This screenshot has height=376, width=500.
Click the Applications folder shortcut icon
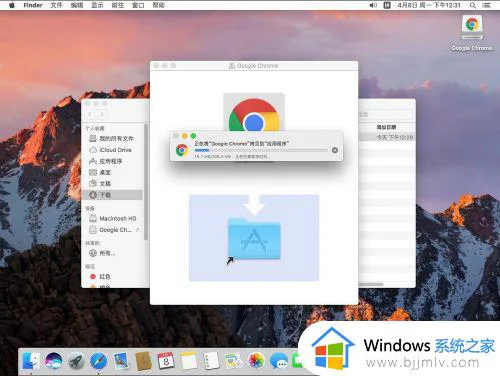tap(254, 239)
